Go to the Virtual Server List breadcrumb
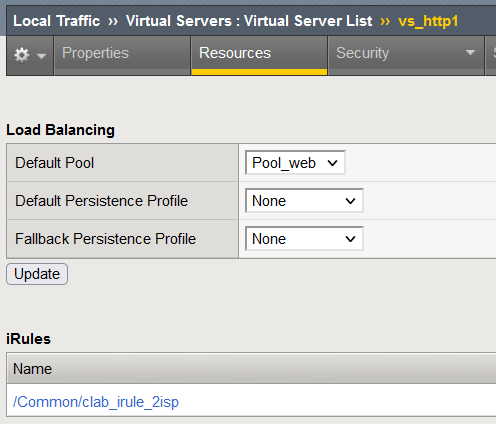 [x=308, y=21]
